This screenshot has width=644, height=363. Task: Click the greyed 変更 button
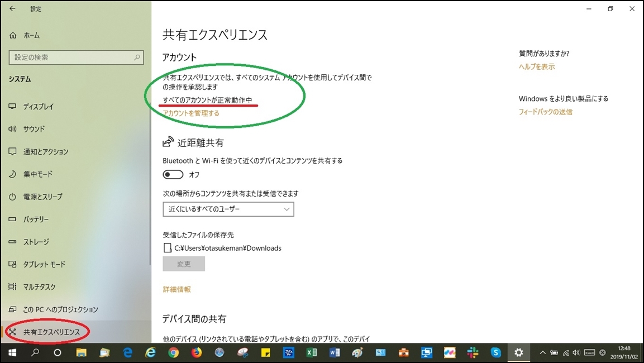point(184,264)
